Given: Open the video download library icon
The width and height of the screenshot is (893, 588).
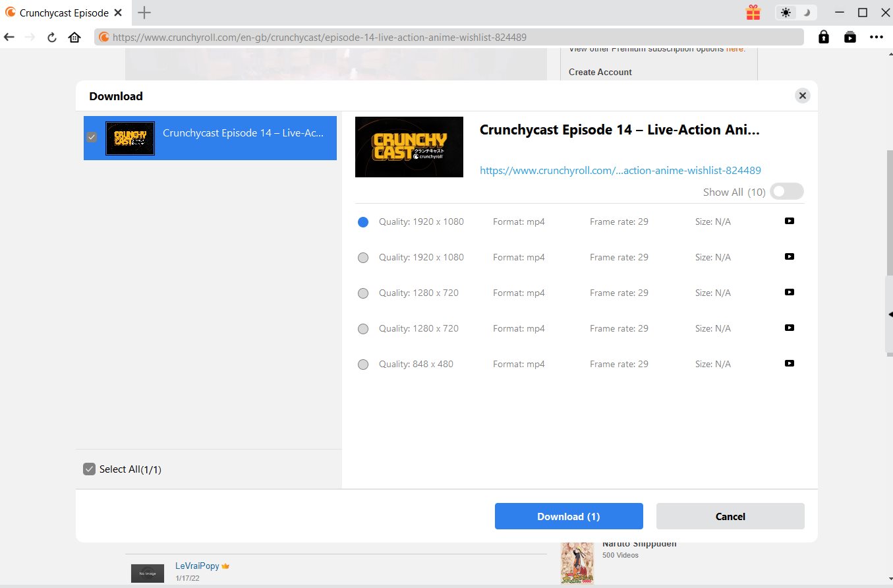Looking at the screenshot, I should pos(850,37).
